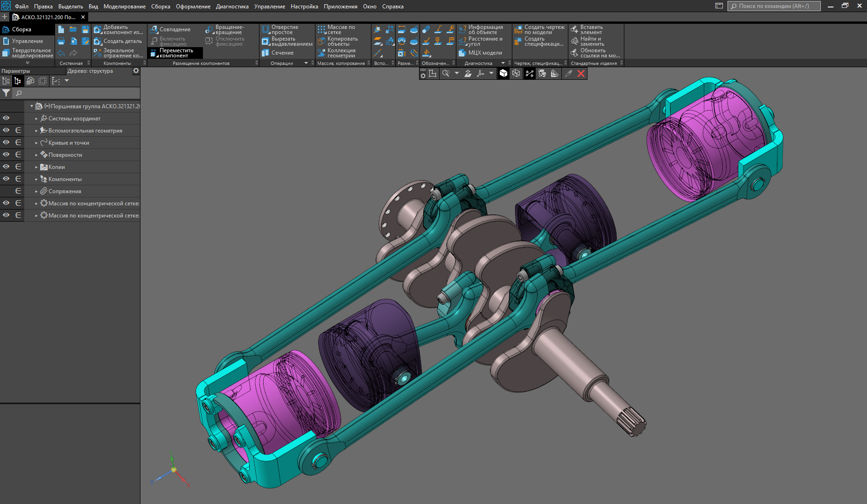Screen dimensions: 867x504
Task: Collapse the Поршневая группа root node
Action: tap(32, 106)
